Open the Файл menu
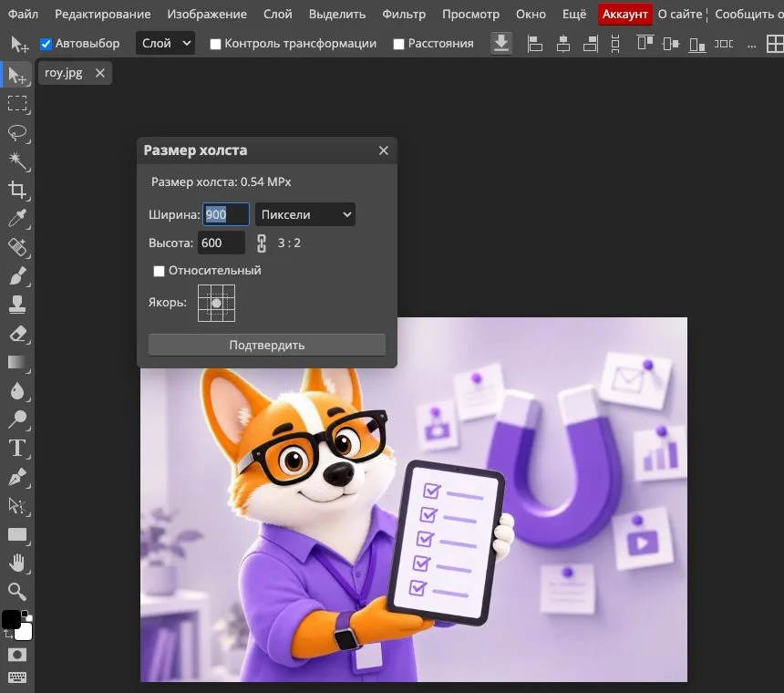784x693 pixels. coord(24,14)
